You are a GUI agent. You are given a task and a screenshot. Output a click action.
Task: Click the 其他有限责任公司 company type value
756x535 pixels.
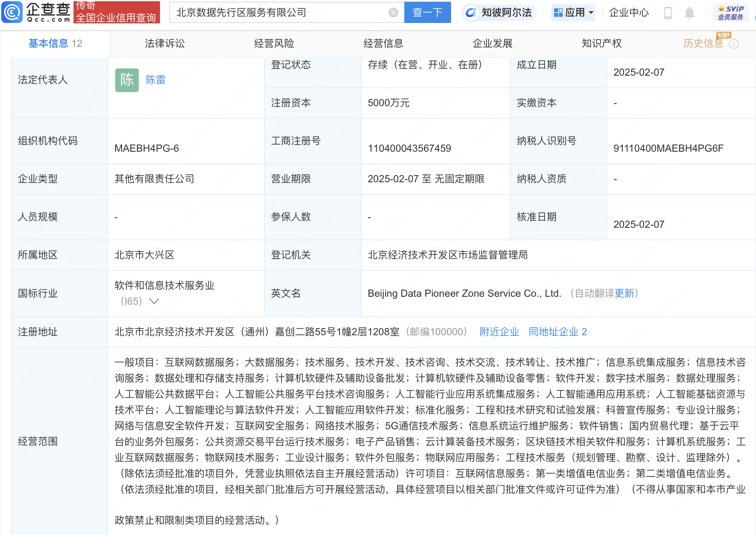155,179
